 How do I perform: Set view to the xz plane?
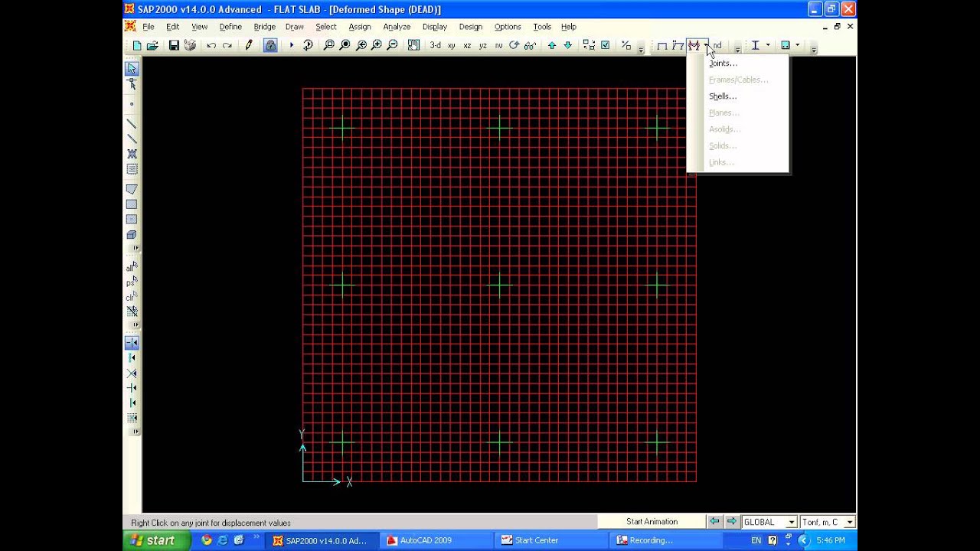467,46
